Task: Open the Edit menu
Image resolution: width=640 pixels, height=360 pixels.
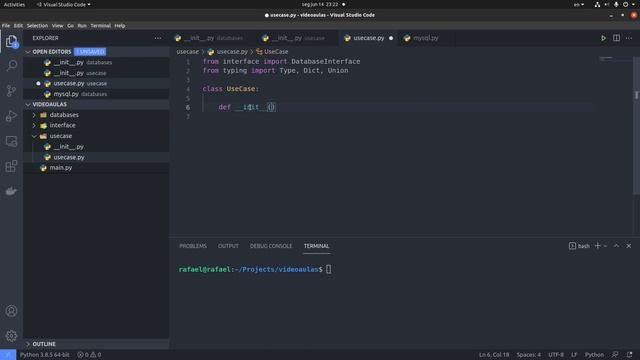Action: coord(18,26)
